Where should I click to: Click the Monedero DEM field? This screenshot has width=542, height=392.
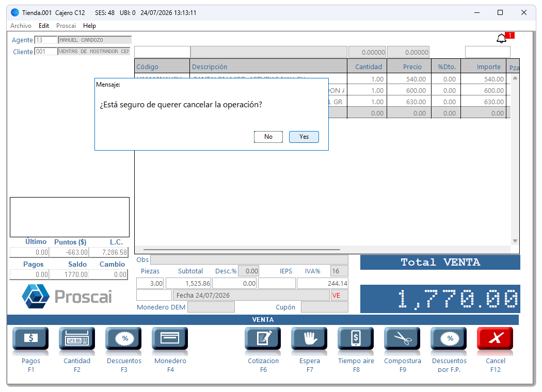click(211, 307)
